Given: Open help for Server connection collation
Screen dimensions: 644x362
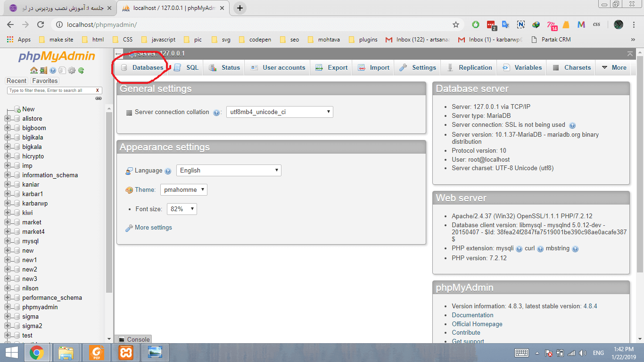Looking at the screenshot, I should (x=216, y=113).
